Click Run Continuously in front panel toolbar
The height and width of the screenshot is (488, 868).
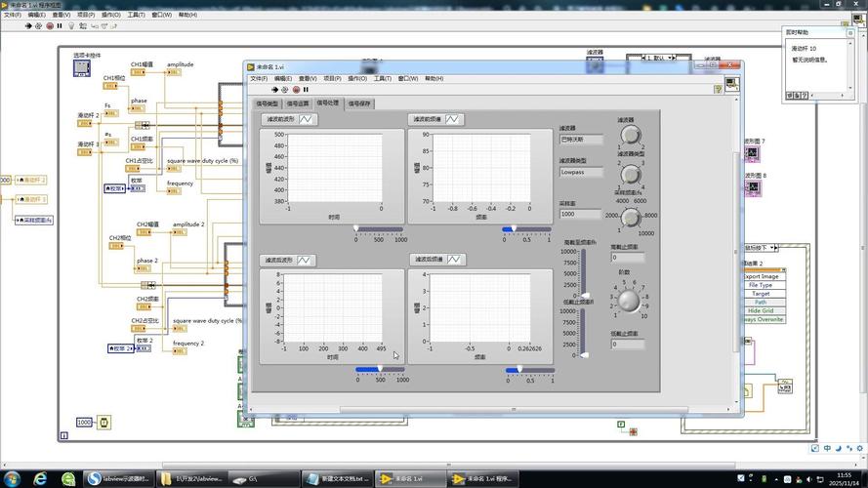(x=285, y=90)
